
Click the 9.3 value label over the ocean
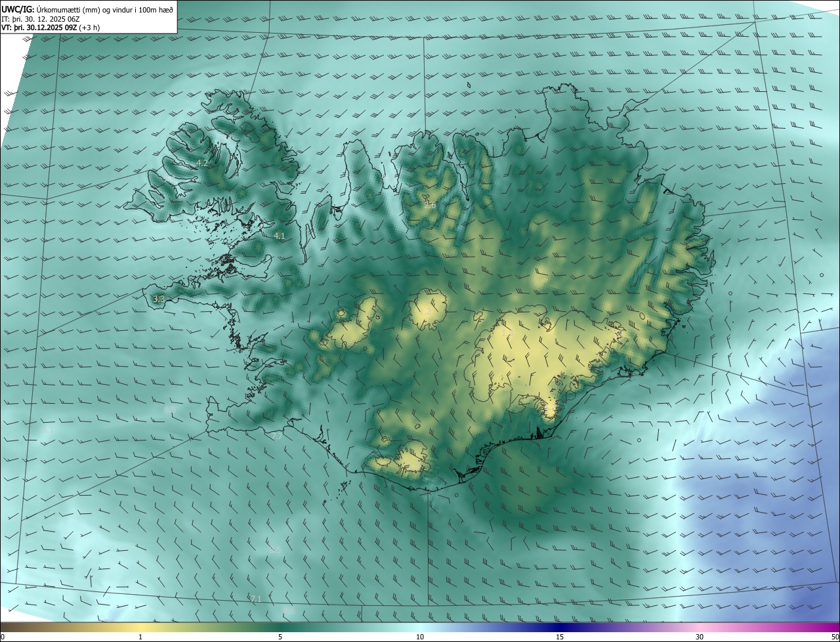[x=47, y=430]
